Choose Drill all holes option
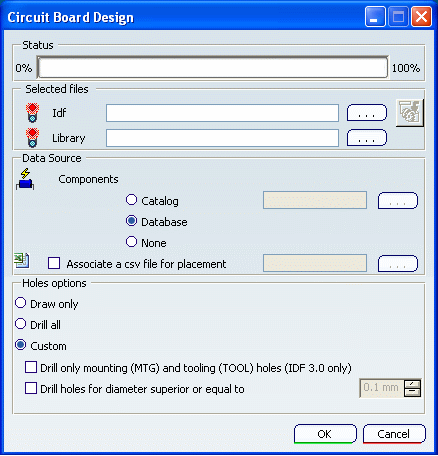 click(21, 324)
